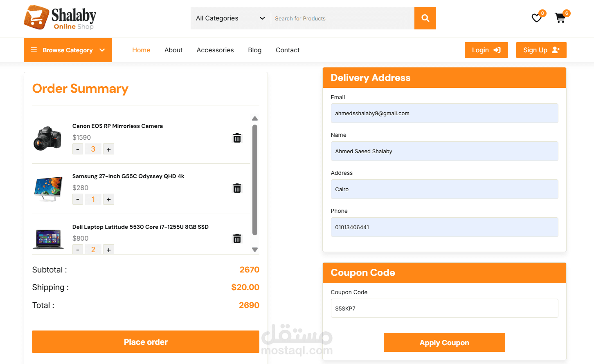Open the Blog nav link
Image resolution: width=594 pixels, height=364 pixels.
tap(254, 50)
